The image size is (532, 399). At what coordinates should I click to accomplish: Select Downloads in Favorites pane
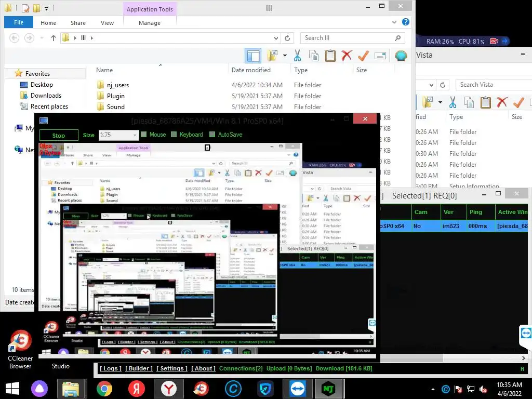(x=46, y=96)
